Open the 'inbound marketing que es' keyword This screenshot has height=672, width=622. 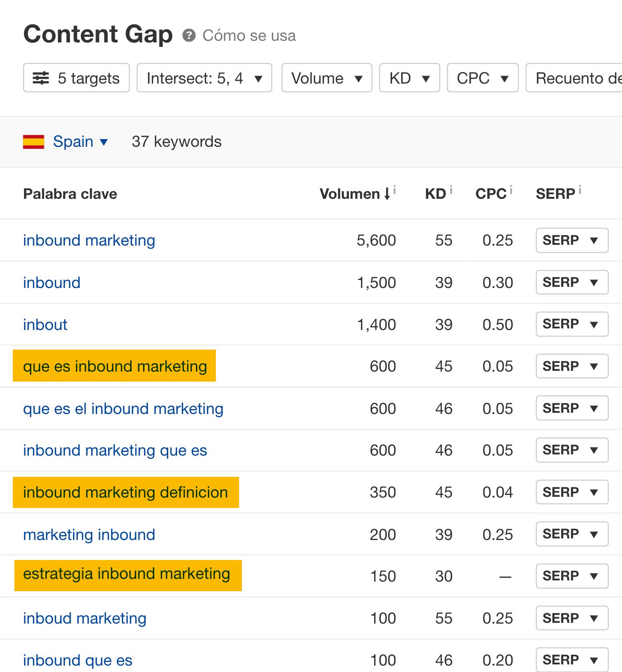pos(115,450)
